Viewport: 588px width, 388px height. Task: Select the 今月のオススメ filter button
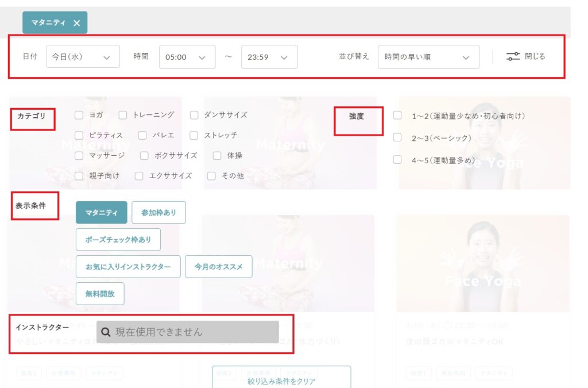click(218, 267)
